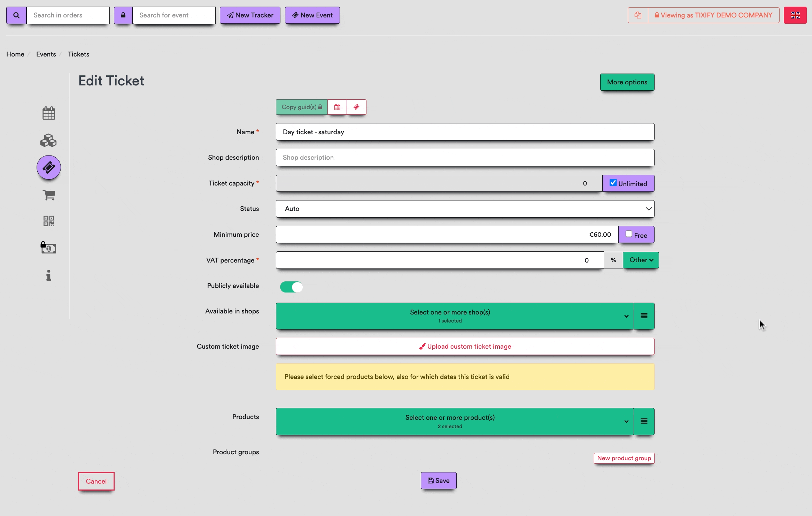Open More options
Image resolution: width=812 pixels, height=516 pixels.
pos(627,82)
